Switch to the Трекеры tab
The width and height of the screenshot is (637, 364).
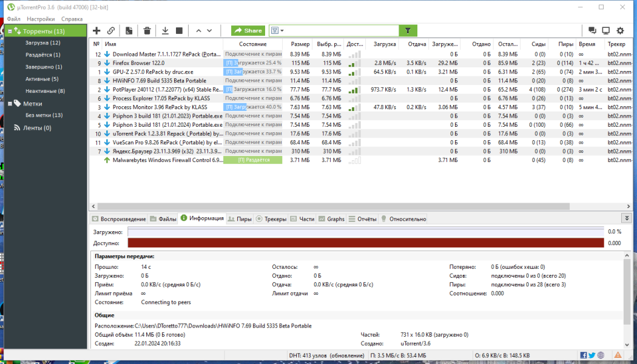[x=271, y=219]
